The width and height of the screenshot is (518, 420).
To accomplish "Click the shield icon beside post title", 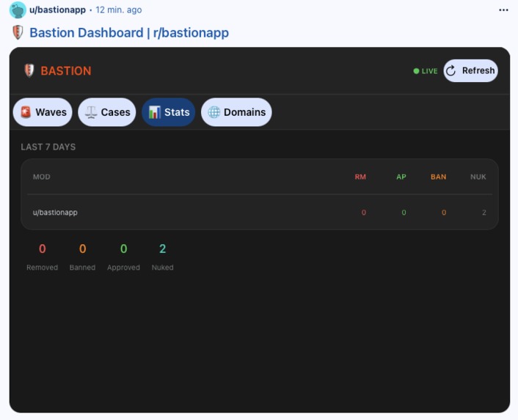I will (18, 32).
